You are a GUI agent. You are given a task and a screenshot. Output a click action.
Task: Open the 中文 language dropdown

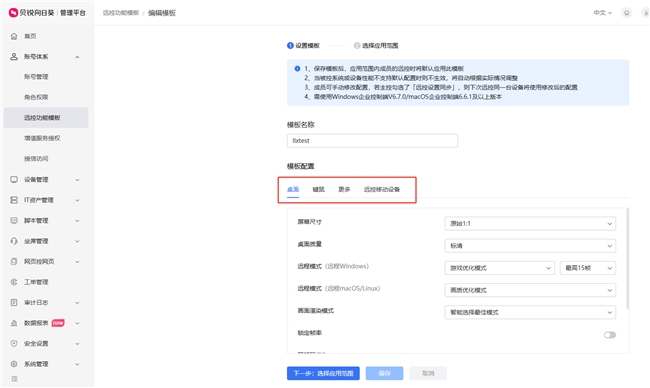click(x=602, y=13)
